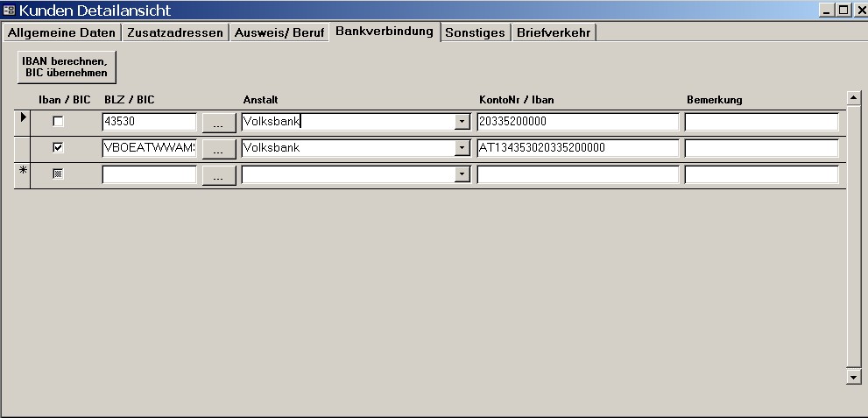The image size is (868, 418).
Task: Switch to the Allgemeine Daten tab
Action: coord(61,32)
